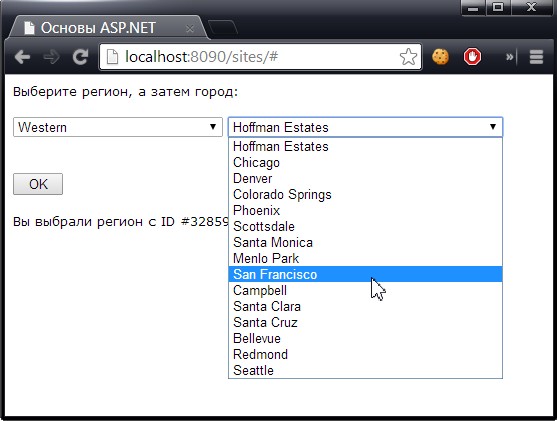The width and height of the screenshot is (557, 421).
Task: Choose Hoffman Estates in the city list
Action: coord(365,146)
